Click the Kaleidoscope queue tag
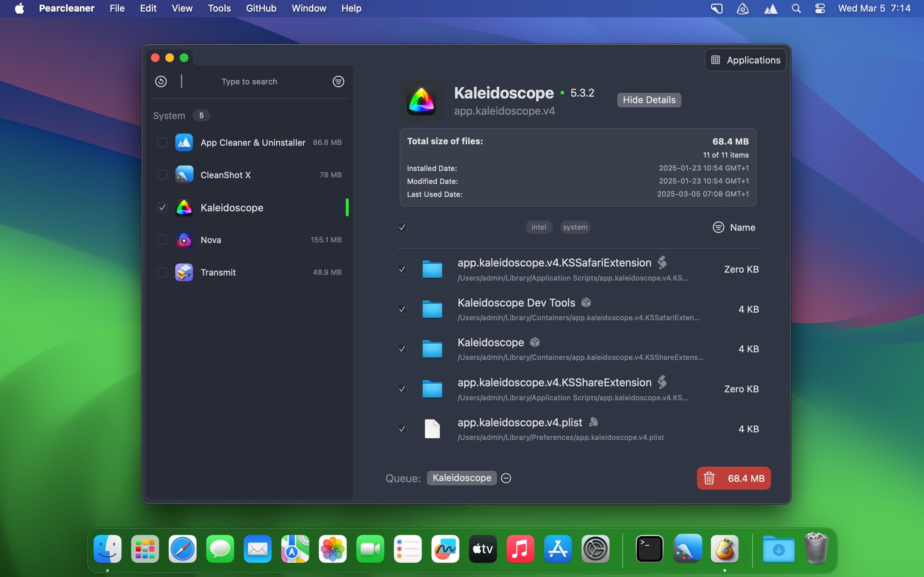This screenshot has width=924, height=577. point(461,478)
